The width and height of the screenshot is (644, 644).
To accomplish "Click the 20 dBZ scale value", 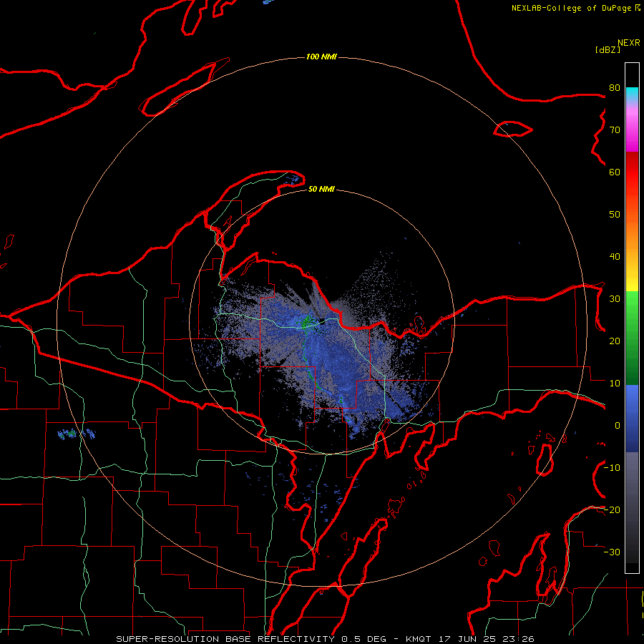I will tap(615, 341).
